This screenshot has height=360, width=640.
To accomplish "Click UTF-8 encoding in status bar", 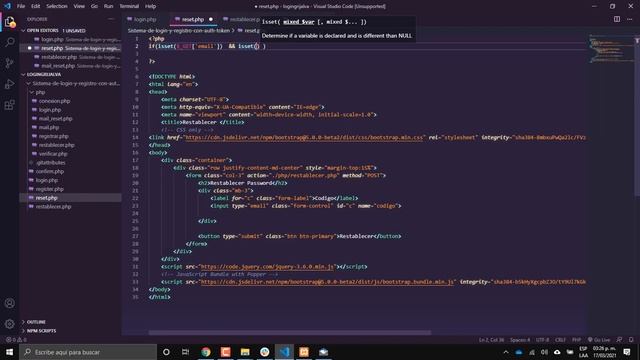I will (x=542, y=340).
